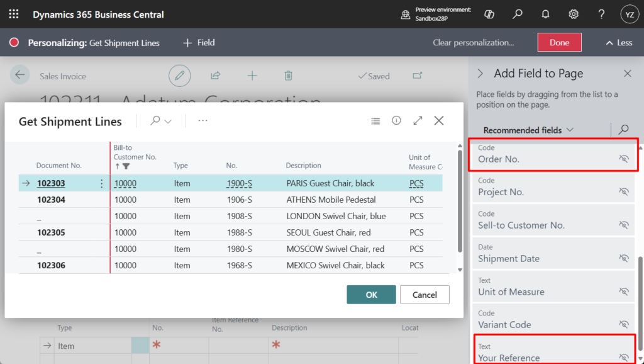Expand the Get Shipment Lines dialog

pos(418,121)
